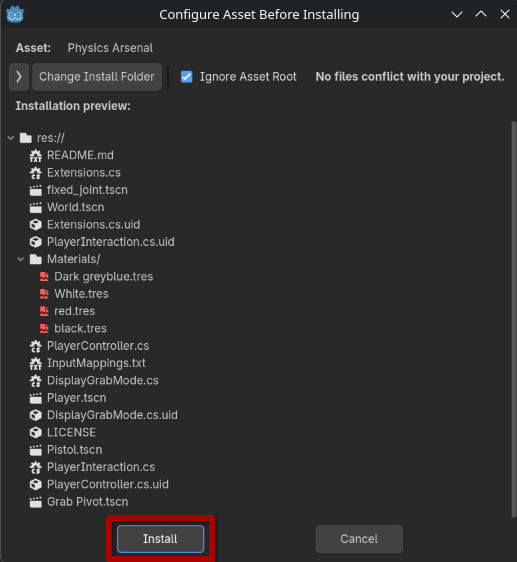
Task: Click the Extensions.cs script icon
Action: coord(35,173)
